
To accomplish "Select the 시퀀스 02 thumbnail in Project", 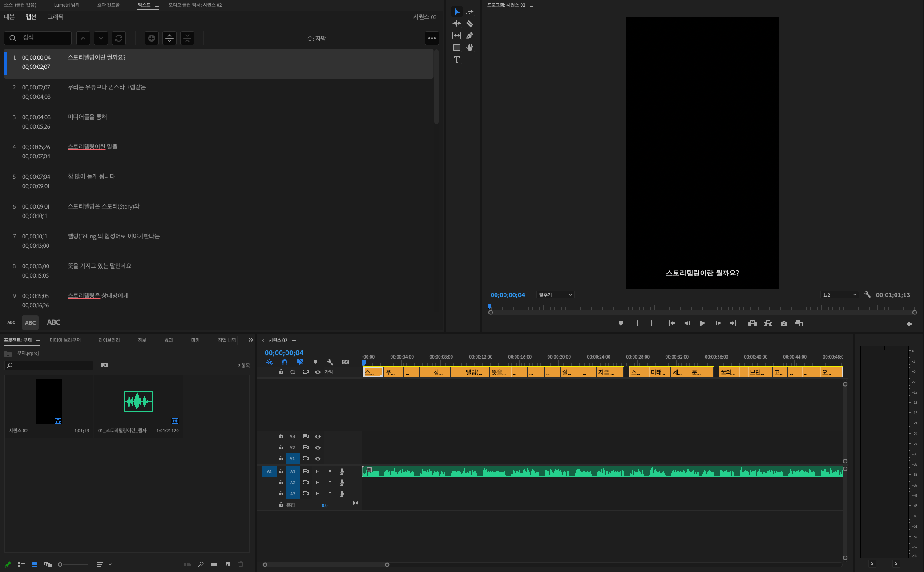I will pyautogui.click(x=49, y=402).
